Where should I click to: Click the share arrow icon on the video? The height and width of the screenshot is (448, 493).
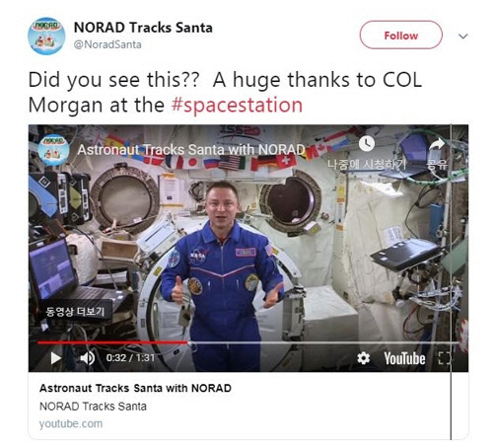pyautogui.click(x=437, y=144)
